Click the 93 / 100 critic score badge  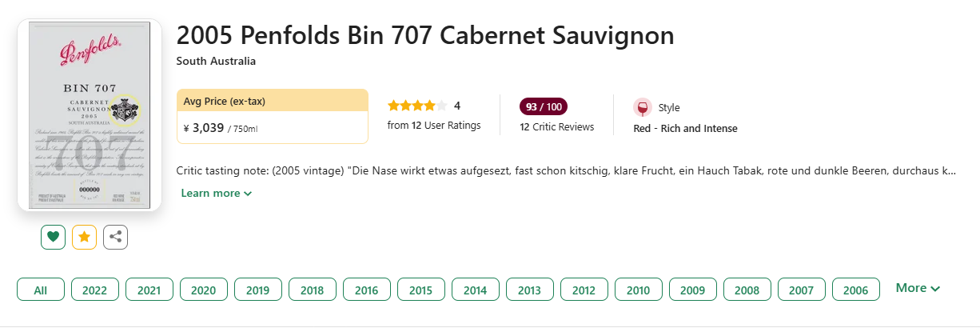tap(544, 106)
